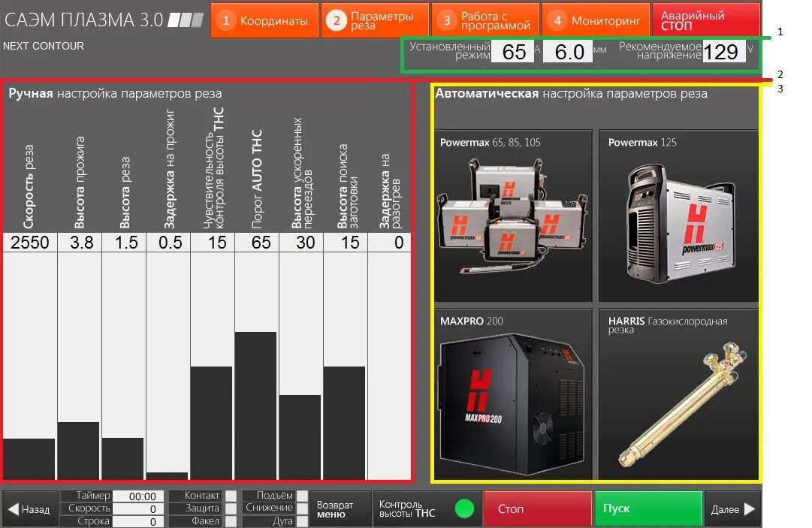The height and width of the screenshot is (528, 812).
Task: Click Задержка на разогрев value 0
Action: point(390,243)
